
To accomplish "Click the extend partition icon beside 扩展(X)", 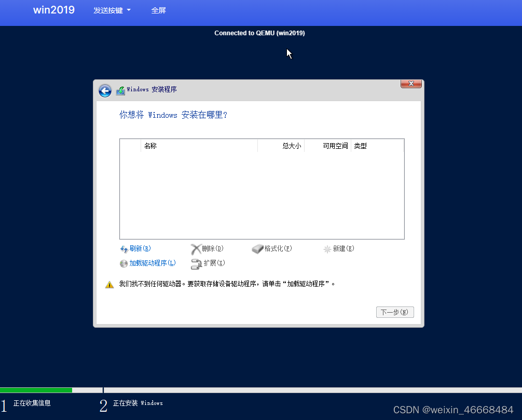I will [197, 264].
